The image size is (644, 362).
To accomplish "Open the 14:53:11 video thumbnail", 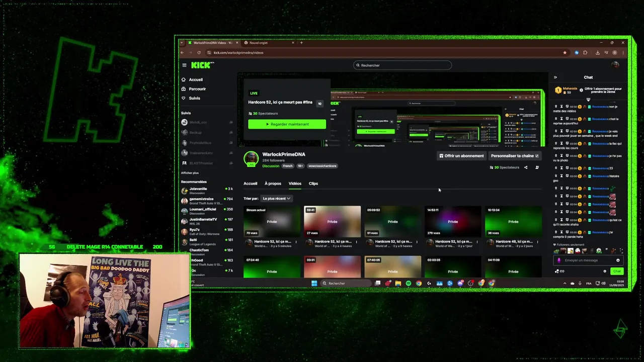I will tap(453, 221).
